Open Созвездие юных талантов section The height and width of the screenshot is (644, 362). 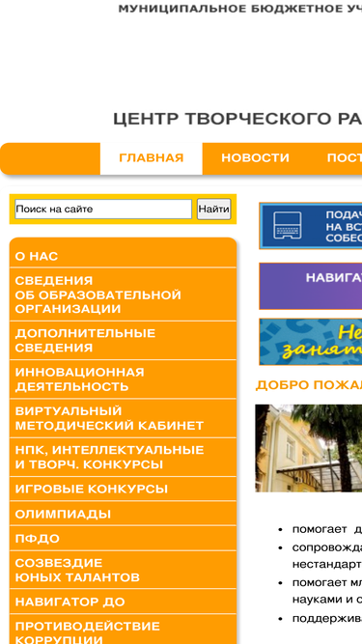tap(124, 570)
